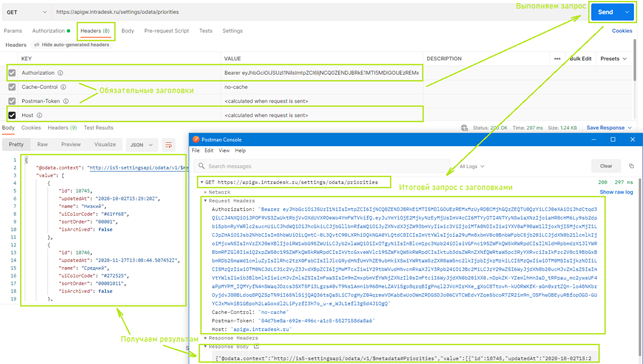This screenshot has width=643, height=364.
Task: Collapse the Response Body section
Action: 205,347
